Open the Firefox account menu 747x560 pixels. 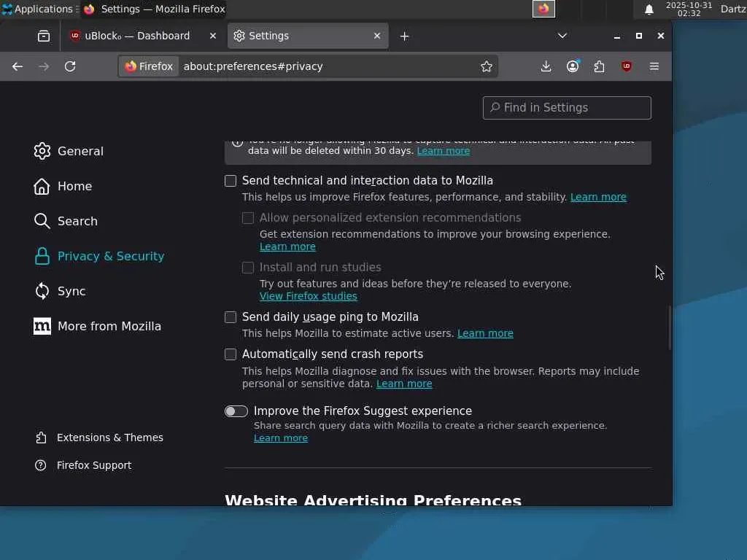pos(573,66)
